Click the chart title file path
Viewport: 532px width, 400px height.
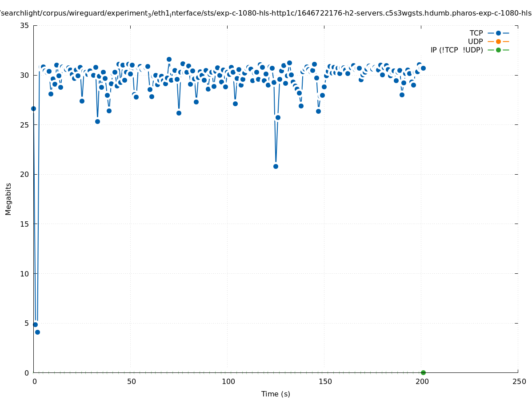(x=266, y=13)
